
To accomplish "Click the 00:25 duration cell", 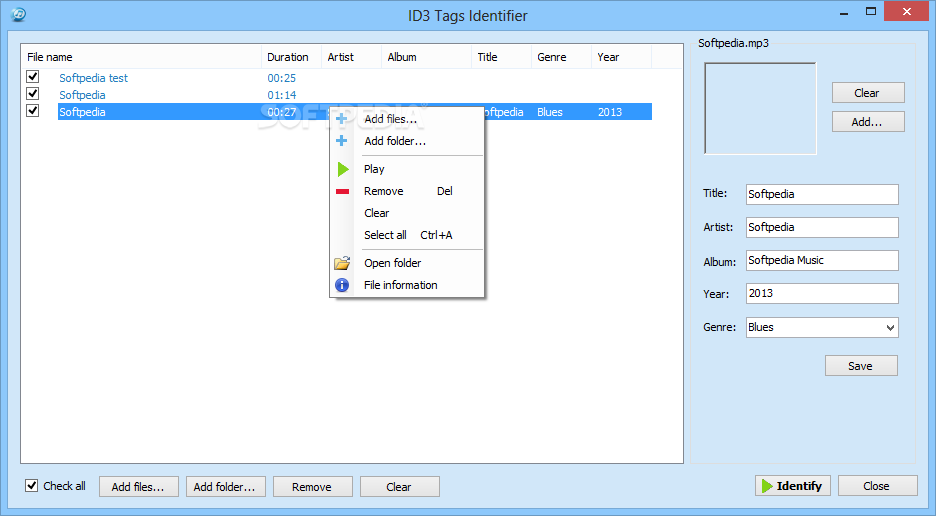I will 281,78.
